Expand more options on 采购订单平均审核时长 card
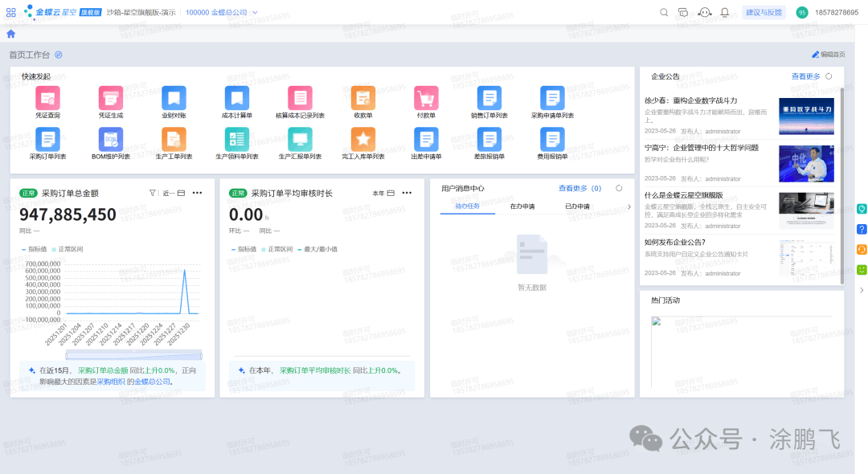This screenshot has width=868, height=474. (x=407, y=193)
